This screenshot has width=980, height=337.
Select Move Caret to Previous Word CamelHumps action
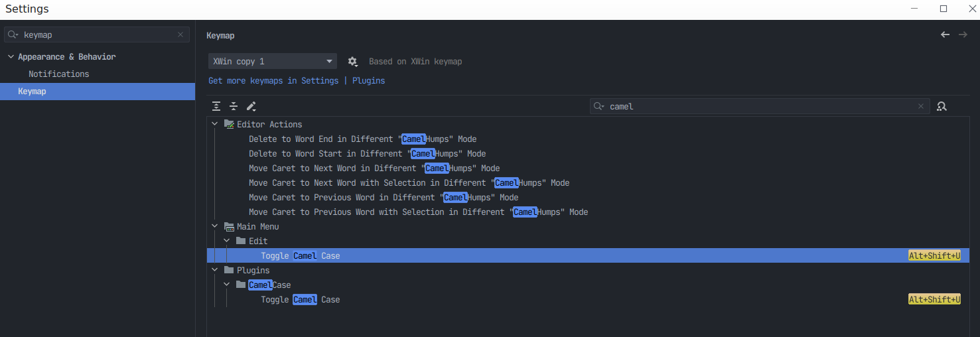click(384, 197)
